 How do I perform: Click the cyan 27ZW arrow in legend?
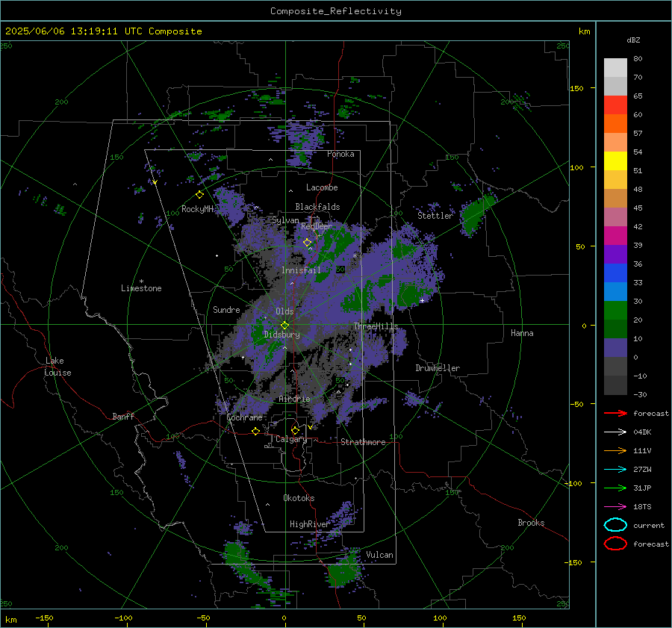pyautogui.click(x=615, y=470)
